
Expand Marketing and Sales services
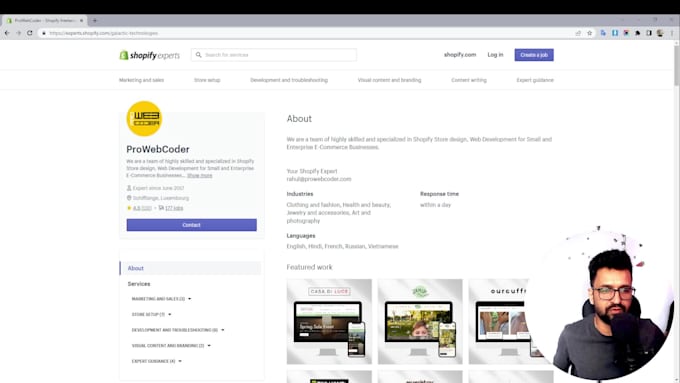(161, 299)
